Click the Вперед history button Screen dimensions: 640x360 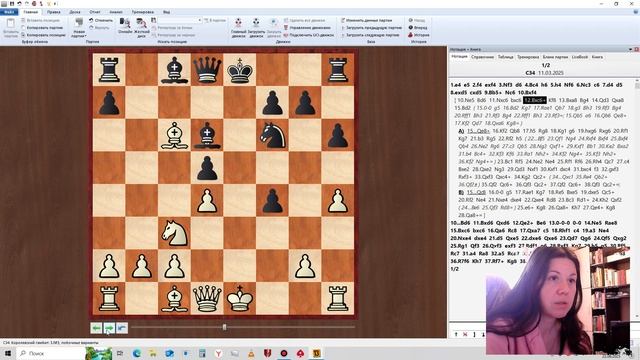(x=418, y=28)
